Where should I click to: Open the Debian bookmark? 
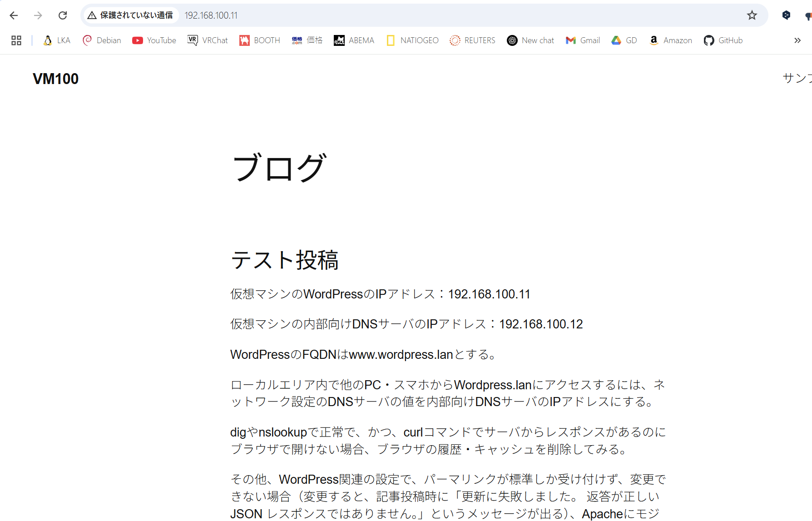(102, 40)
